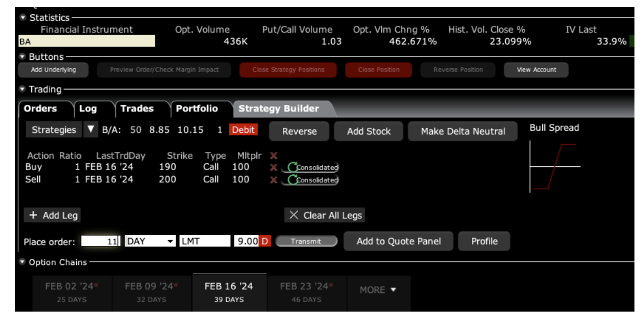Image resolution: width=644 pixels, height=319 pixels.
Task: Click the Bull Spread payoff diagram
Action: pyautogui.click(x=555, y=167)
